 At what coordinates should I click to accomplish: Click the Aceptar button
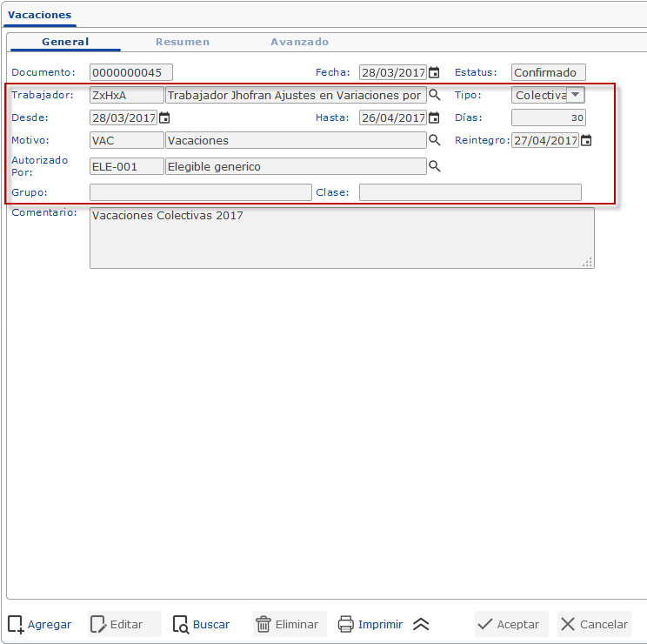click(x=509, y=624)
